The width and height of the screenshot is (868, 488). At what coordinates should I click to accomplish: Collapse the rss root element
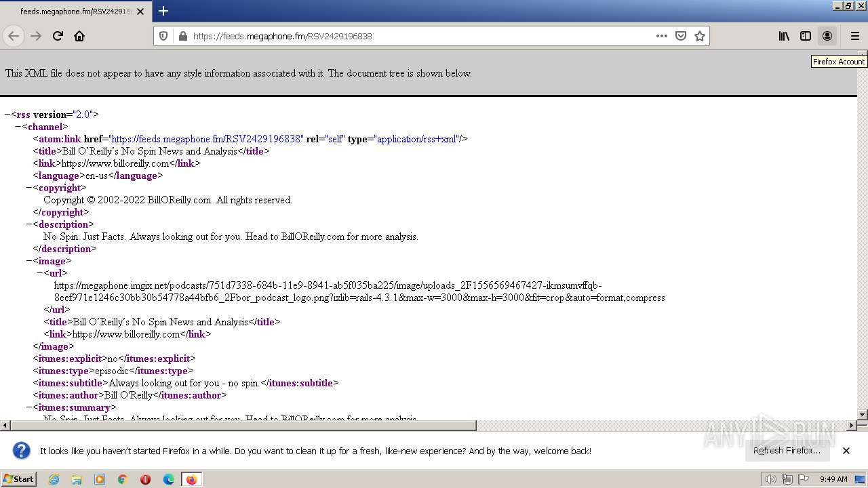(x=7, y=115)
